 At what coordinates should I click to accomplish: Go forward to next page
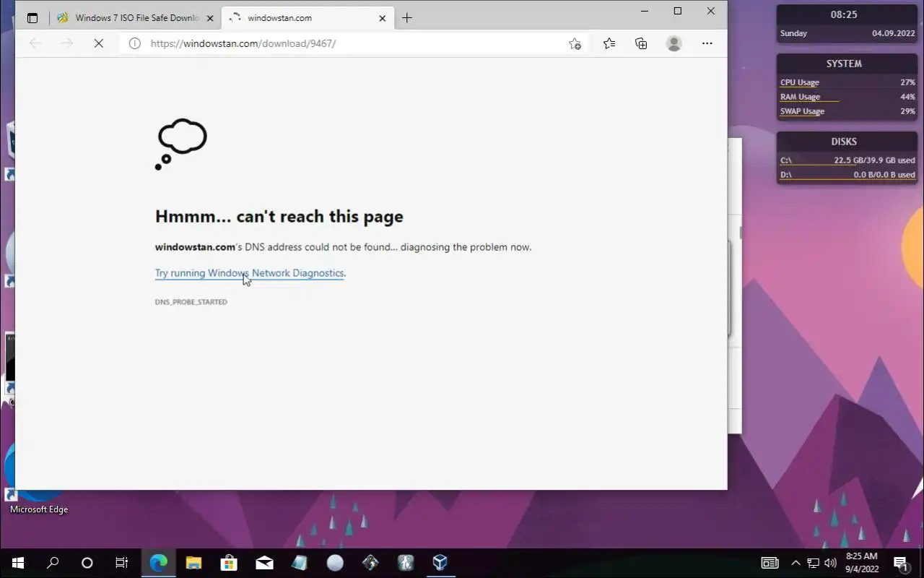pyautogui.click(x=67, y=43)
